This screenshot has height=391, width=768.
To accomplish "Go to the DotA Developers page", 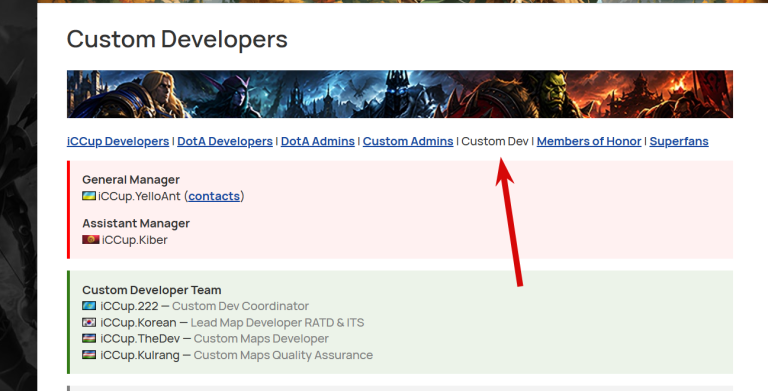I will tap(225, 141).
